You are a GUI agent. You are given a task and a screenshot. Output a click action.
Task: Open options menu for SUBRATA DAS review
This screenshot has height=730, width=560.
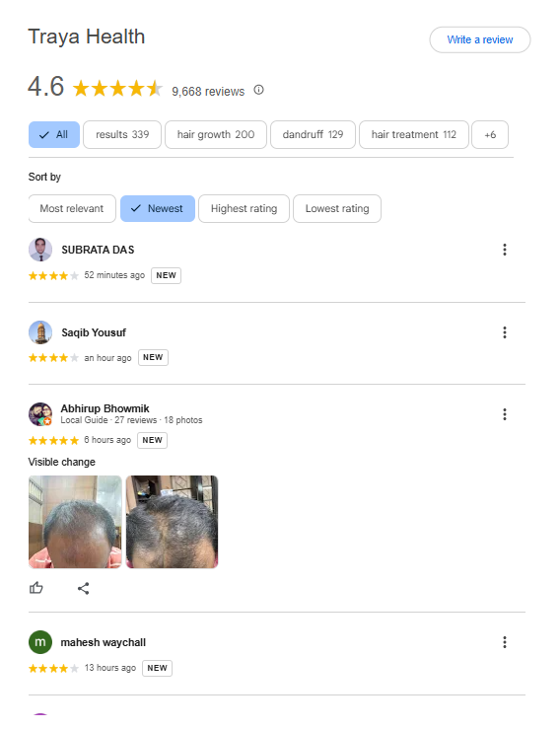point(504,250)
